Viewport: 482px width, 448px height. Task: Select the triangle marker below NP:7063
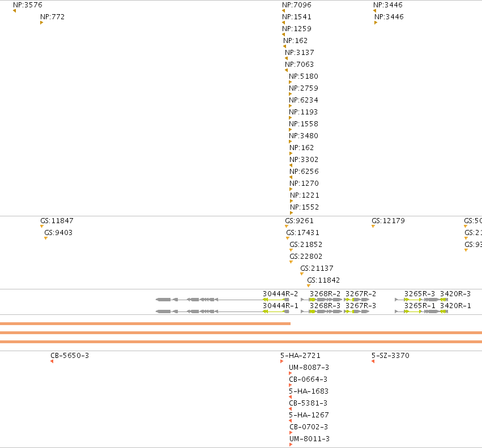pyautogui.click(x=286, y=70)
